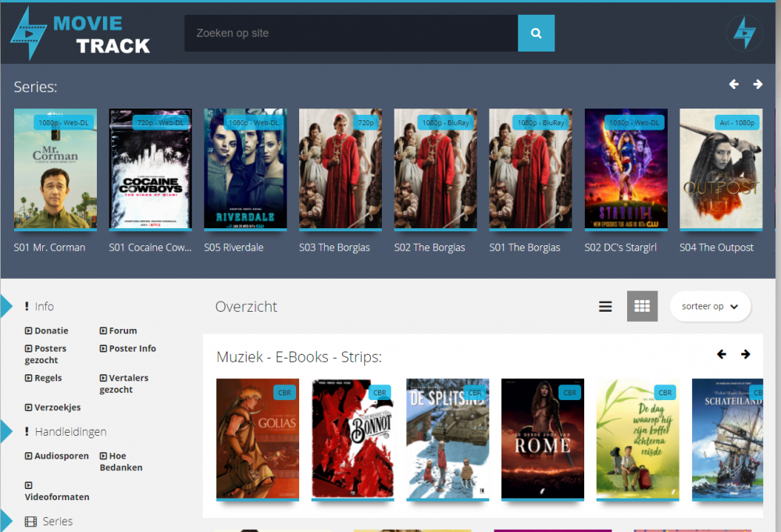Switch the overview to list view

click(605, 306)
